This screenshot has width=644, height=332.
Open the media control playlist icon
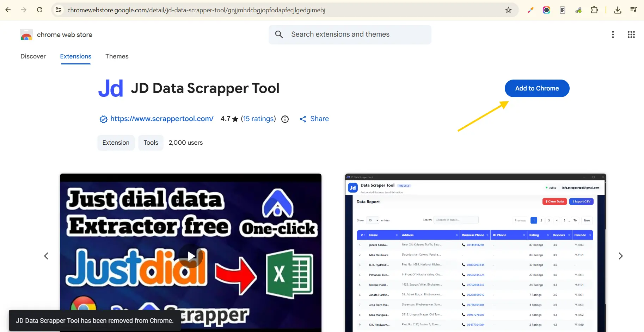coord(633,10)
